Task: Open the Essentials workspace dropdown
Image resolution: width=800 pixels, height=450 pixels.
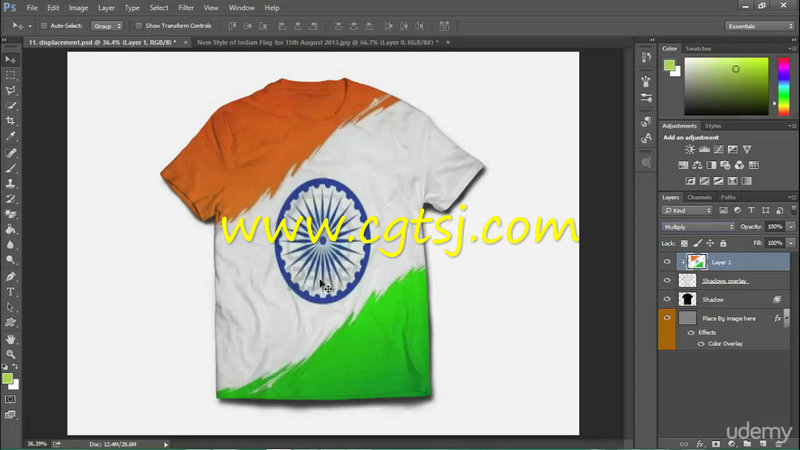Action: pyautogui.click(x=759, y=26)
